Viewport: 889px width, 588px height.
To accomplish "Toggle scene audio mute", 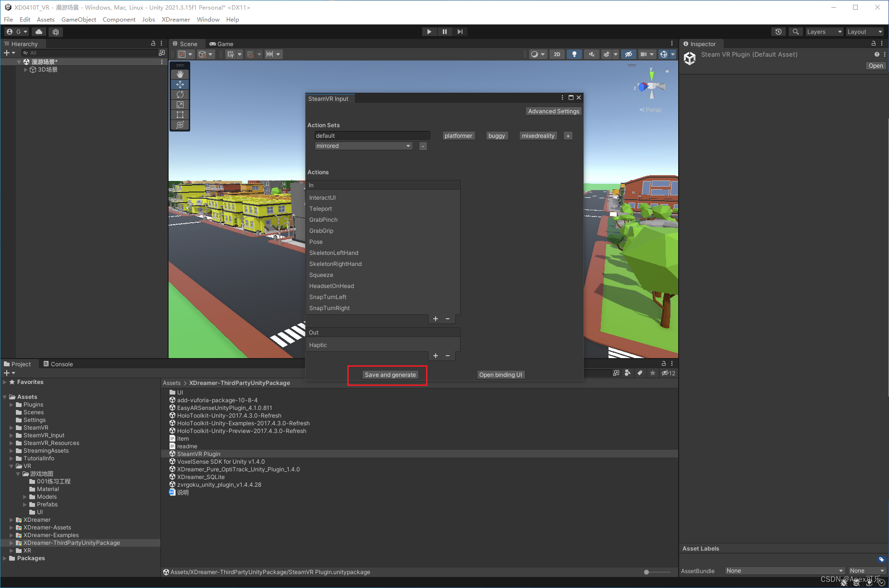I will tap(592, 54).
